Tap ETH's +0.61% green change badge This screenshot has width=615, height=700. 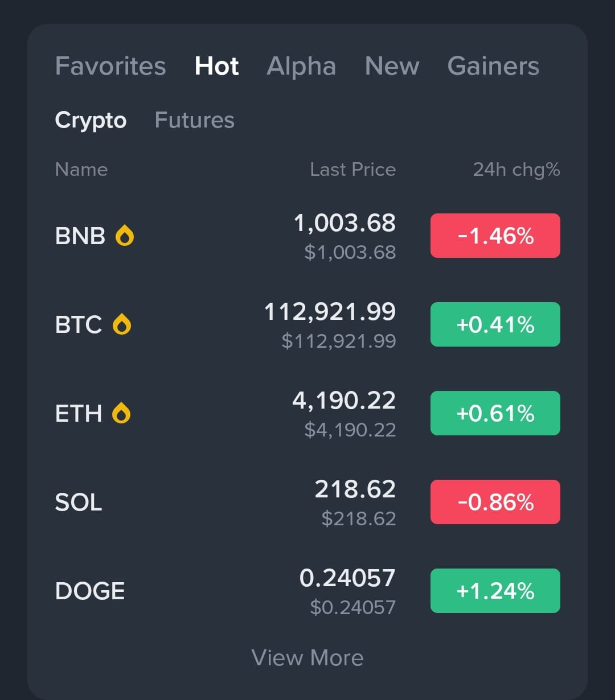[495, 413]
